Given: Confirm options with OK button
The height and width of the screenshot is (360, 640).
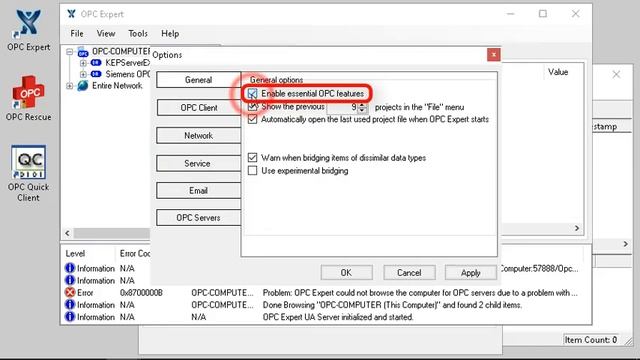Looking at the screenshot, I should tap(346, 273).
